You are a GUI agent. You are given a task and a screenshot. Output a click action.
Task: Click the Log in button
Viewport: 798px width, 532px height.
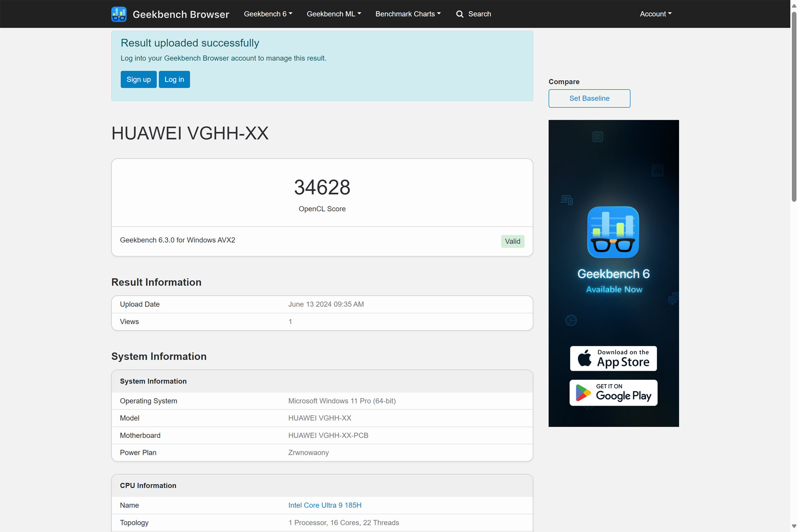click(x=174, y=79)
